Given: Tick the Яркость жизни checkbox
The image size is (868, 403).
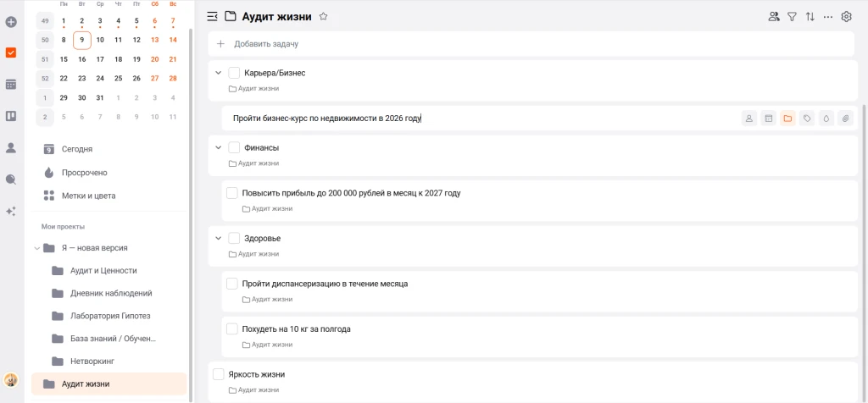Looking at the screenshot, I should [219, 374].
